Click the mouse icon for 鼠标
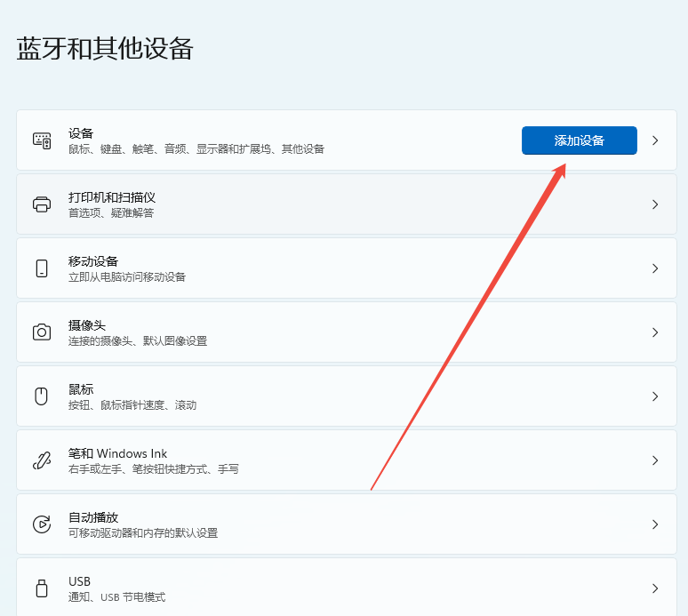Image resolution: width=688 pixels, height=616 pixels. 42,396
